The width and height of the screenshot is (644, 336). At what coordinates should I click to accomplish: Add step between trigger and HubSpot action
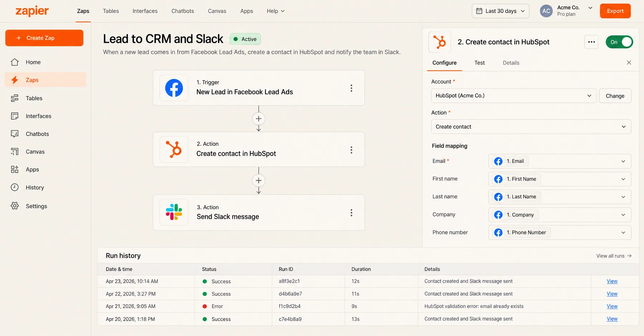click(x=259, y=119)
